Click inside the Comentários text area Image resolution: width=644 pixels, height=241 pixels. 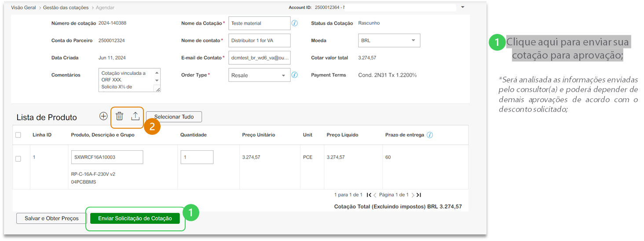coord(129,80)
